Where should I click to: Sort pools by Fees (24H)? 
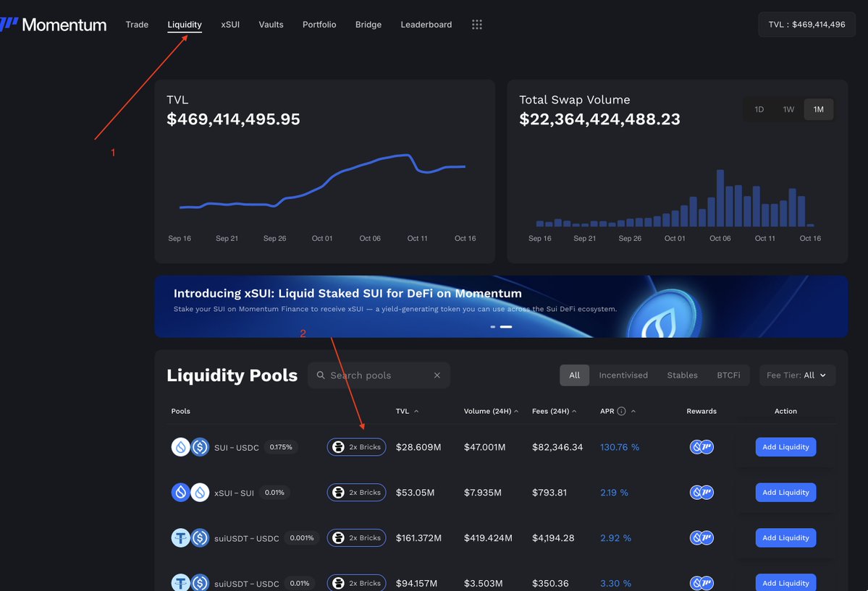tap(554, 411)
